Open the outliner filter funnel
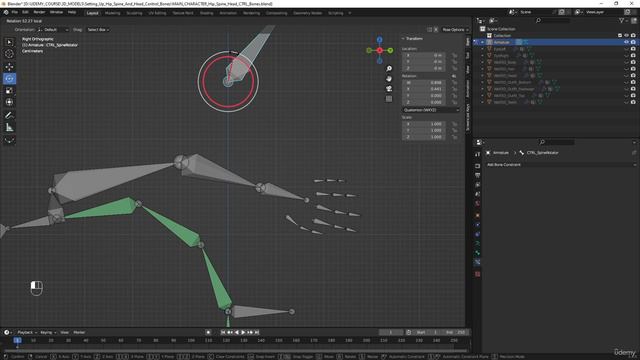 click(x=621, y=20)
